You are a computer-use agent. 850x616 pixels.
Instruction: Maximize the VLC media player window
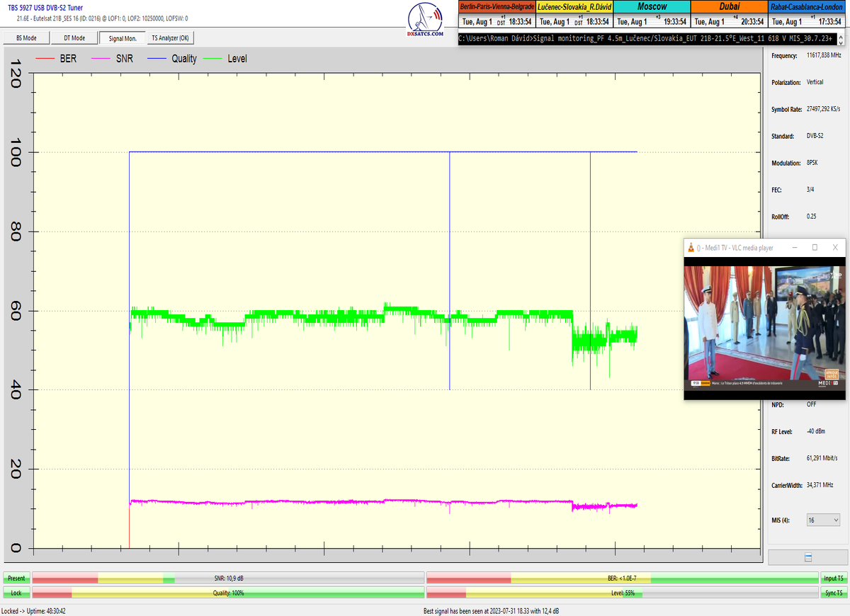coord(815,248)
